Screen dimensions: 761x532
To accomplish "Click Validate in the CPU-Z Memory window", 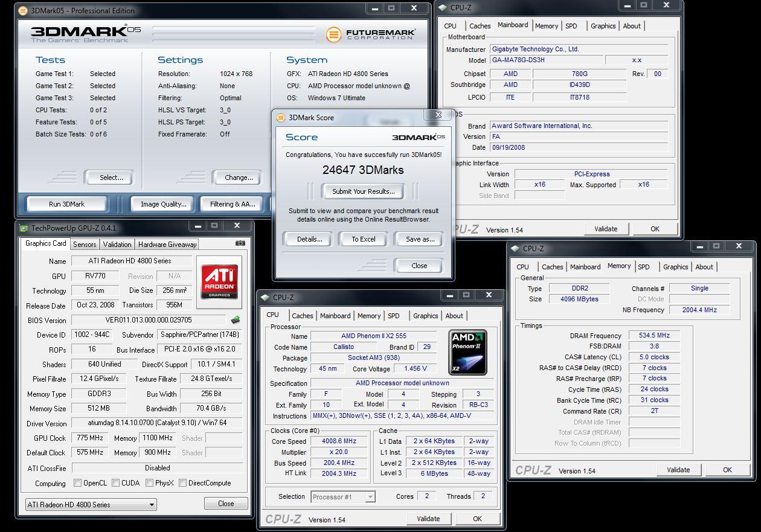I will (678, 469).
